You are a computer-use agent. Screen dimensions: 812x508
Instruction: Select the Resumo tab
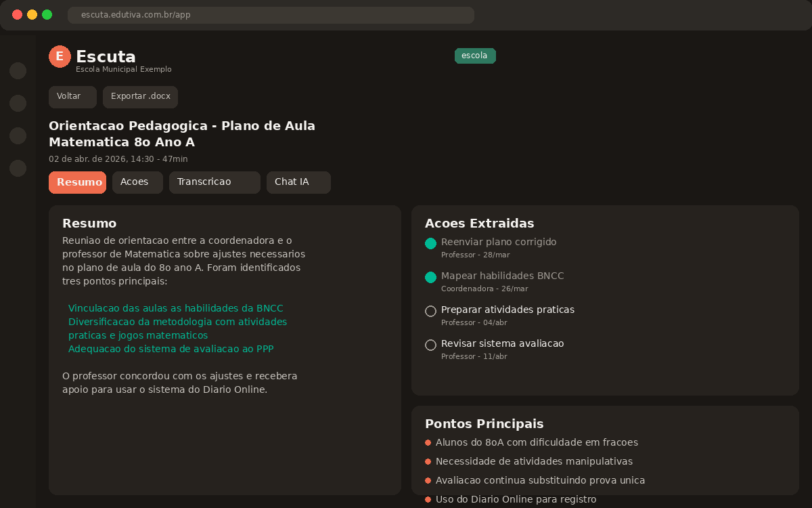pos(77,182)
